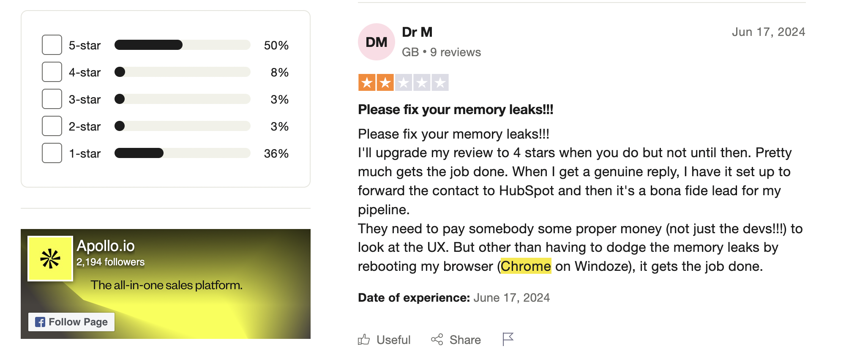Click the highlighted word Chrome
This screenshot has width=868, height=360.
click(526, 266)
